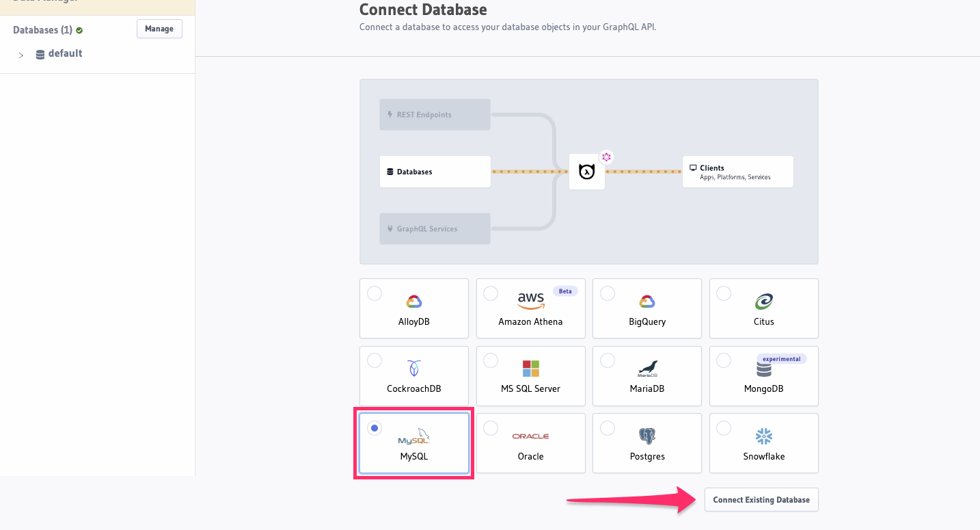The image size is (980, 530).
Task: Click the GraphQL Services plug icon
Action: point(390,228)
